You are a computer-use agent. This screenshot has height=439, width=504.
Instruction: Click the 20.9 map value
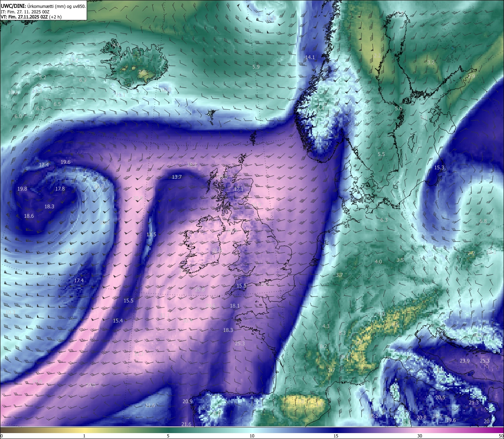187,402
